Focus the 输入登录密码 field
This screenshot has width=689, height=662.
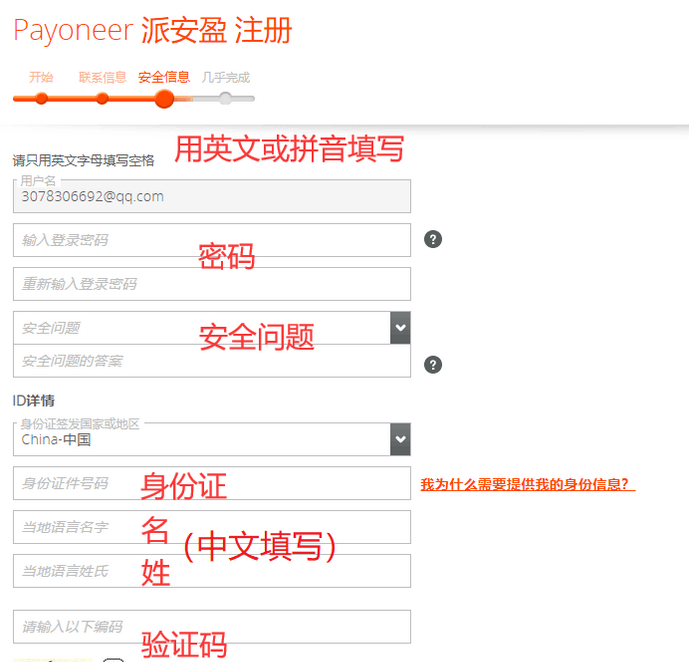(x=212, y=240)
